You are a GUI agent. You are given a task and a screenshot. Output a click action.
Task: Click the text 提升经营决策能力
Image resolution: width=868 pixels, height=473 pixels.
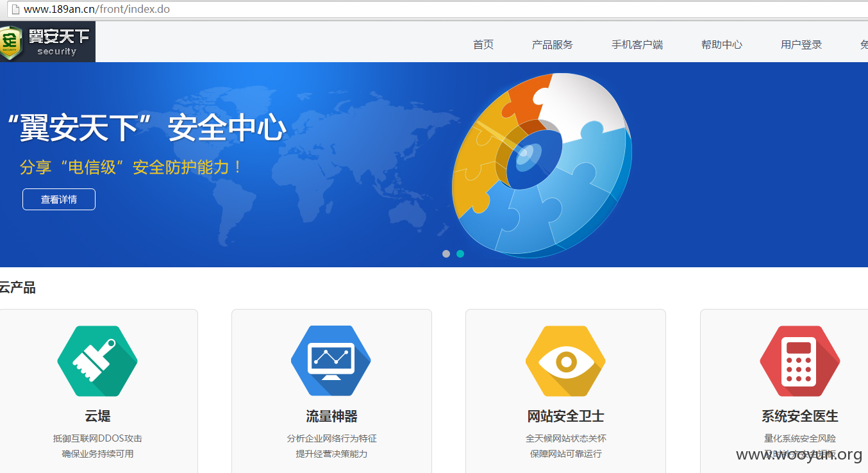pyautogui.click(x=331, y=454)
